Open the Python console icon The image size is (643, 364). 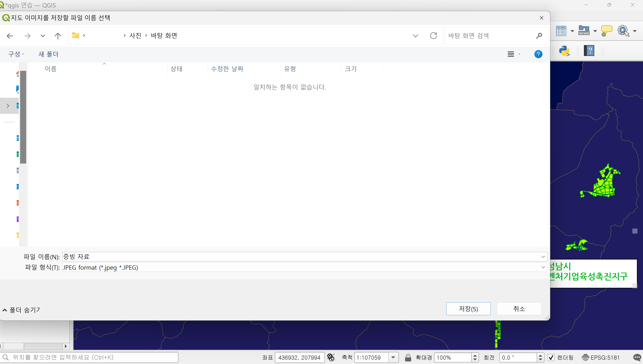564,51
